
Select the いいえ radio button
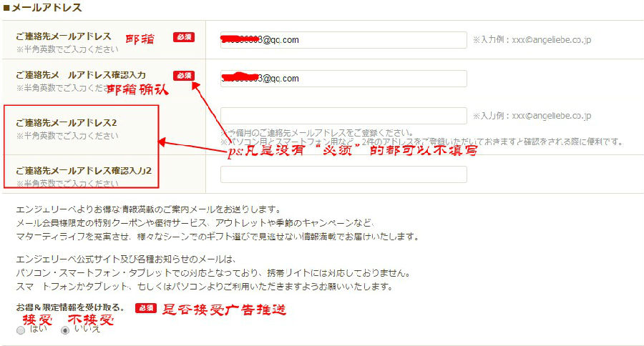[65, 331]
